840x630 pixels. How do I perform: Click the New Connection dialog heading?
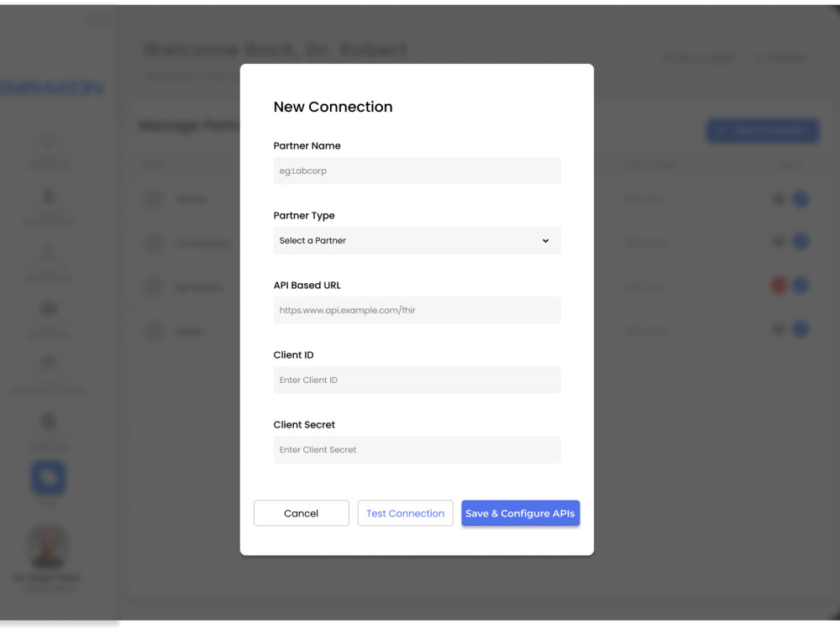point(333,107)
